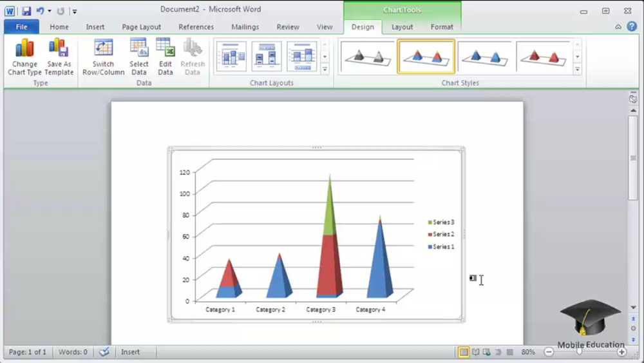Open Customize Quick Access Toolbar dropdown
Image resolution: width=644 pixels, height=363 pixels.
point(74,12)
